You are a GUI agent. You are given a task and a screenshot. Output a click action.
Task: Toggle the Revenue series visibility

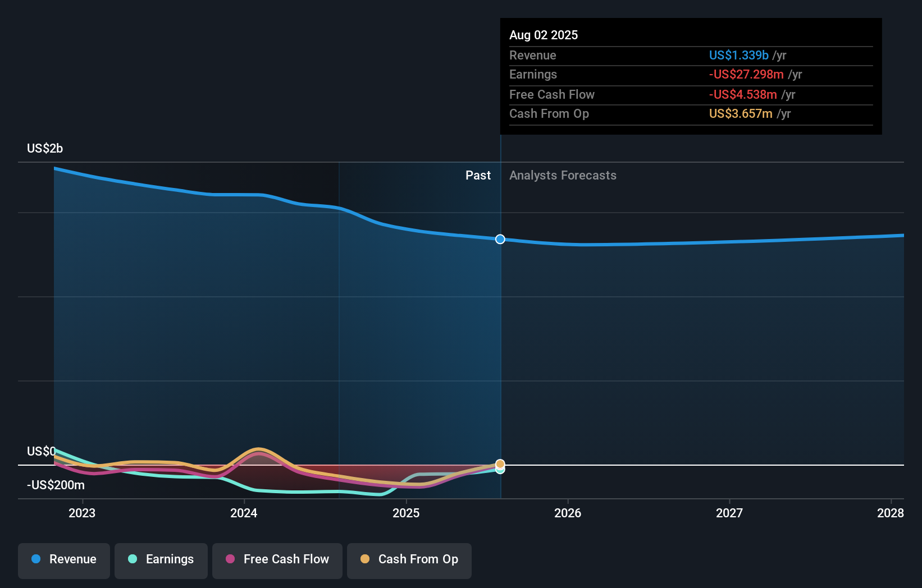[x=63, y=560]
